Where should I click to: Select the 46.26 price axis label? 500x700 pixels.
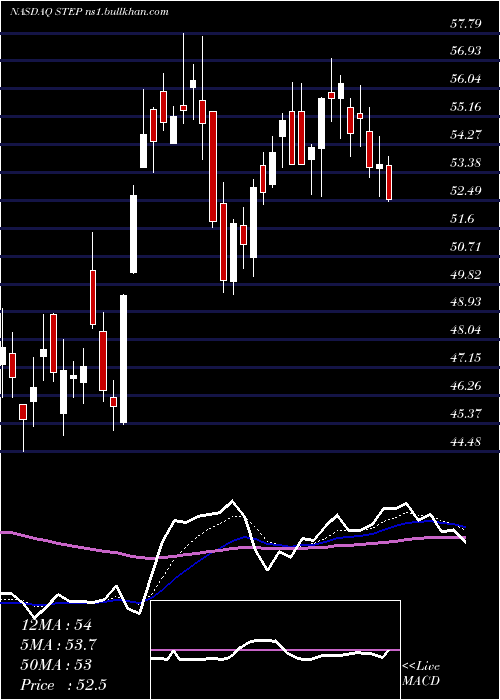click(x=466, y=386)
